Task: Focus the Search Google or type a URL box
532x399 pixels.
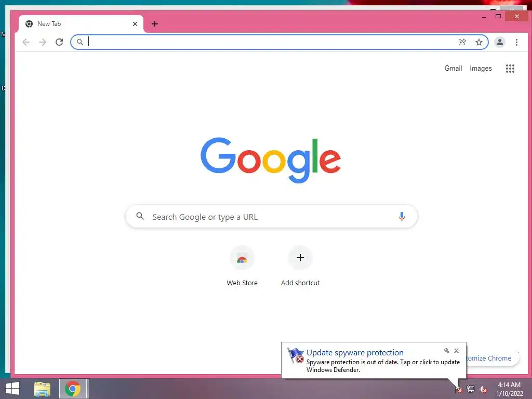Action: (x=271, y=217)
